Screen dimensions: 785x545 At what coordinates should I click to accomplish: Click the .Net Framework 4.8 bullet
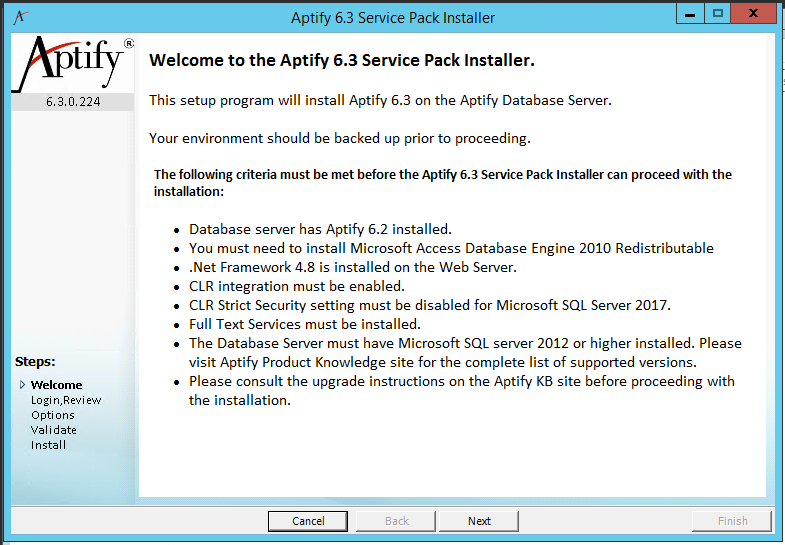[x=352, y=267]
